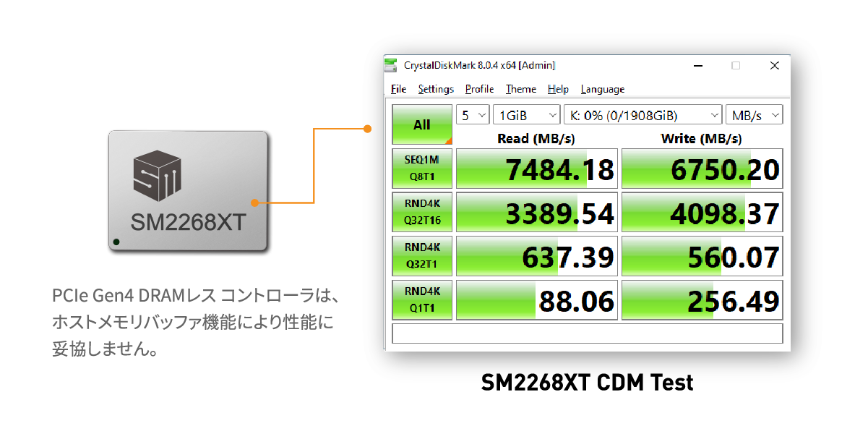Expand the 1GiB test size dropdown
Screen dimensions: 868x434
coord(526,115)
